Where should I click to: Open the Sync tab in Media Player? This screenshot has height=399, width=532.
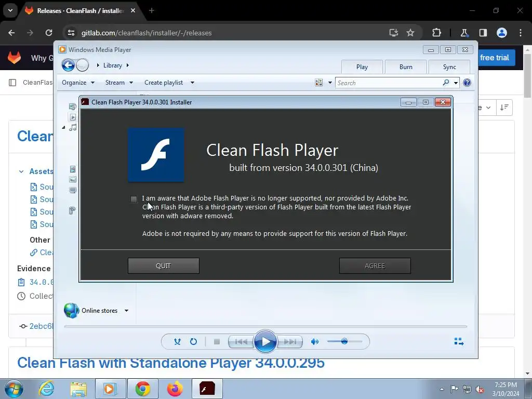(x=449, y=67)
